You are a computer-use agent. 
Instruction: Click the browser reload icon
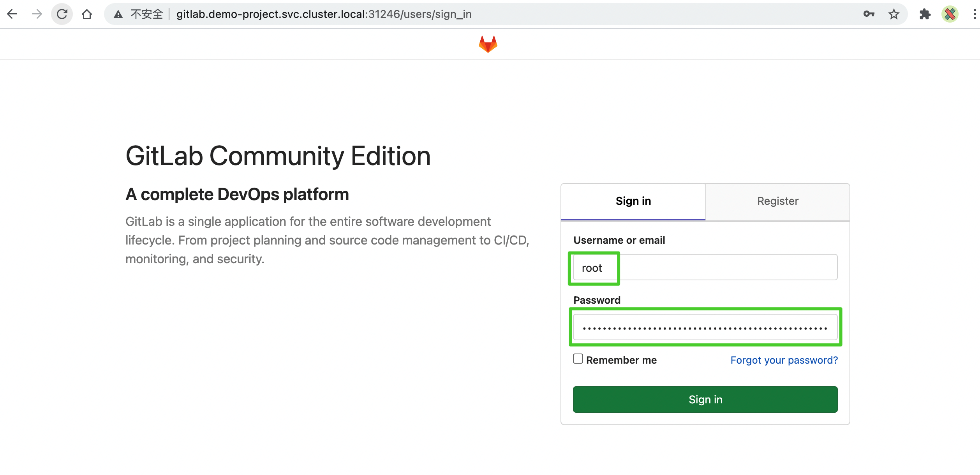pyautogui.click(x=62, y=14)
